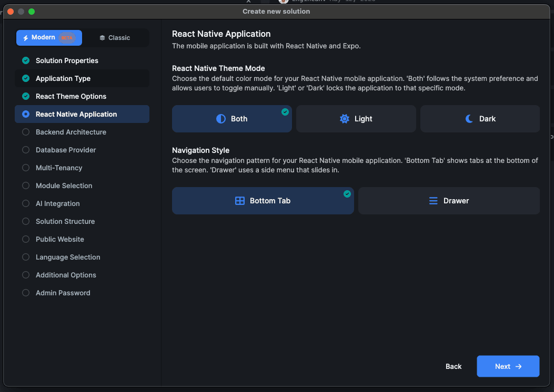Click the empty circle beside Database Provider
The width and height of the screenshot is (554, 392).
(x=26, y=150)
